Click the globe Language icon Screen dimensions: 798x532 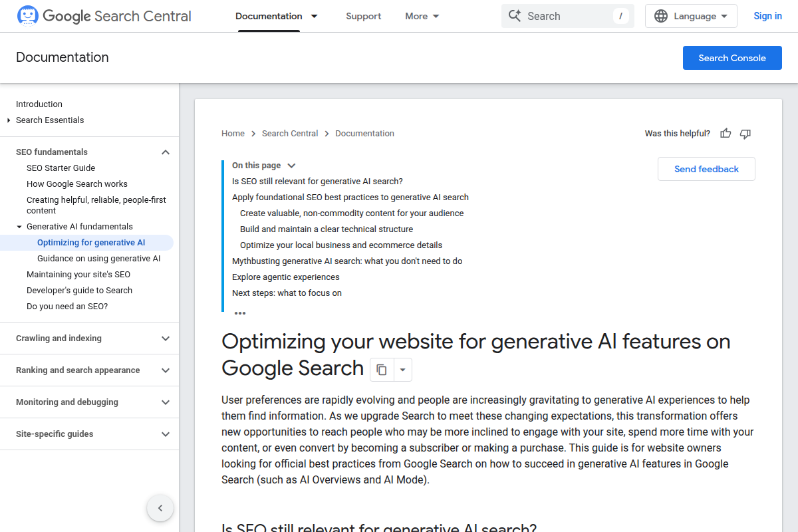point(661,16)
